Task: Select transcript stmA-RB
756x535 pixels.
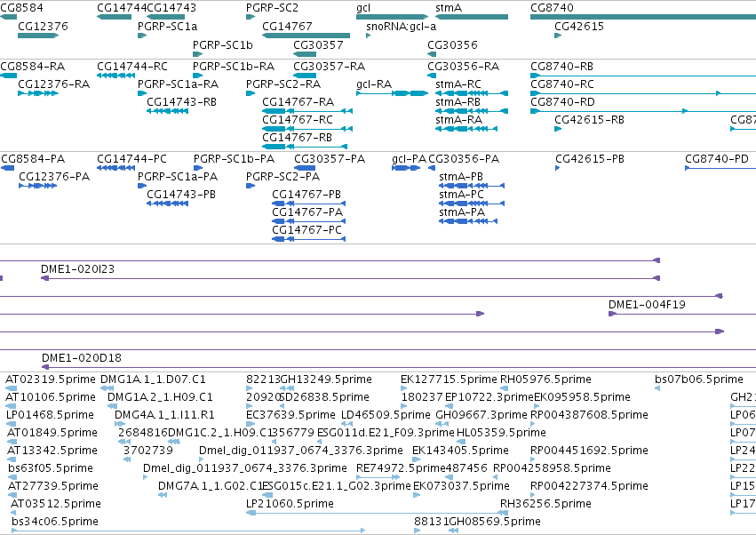Action: [x=458, y=102]
